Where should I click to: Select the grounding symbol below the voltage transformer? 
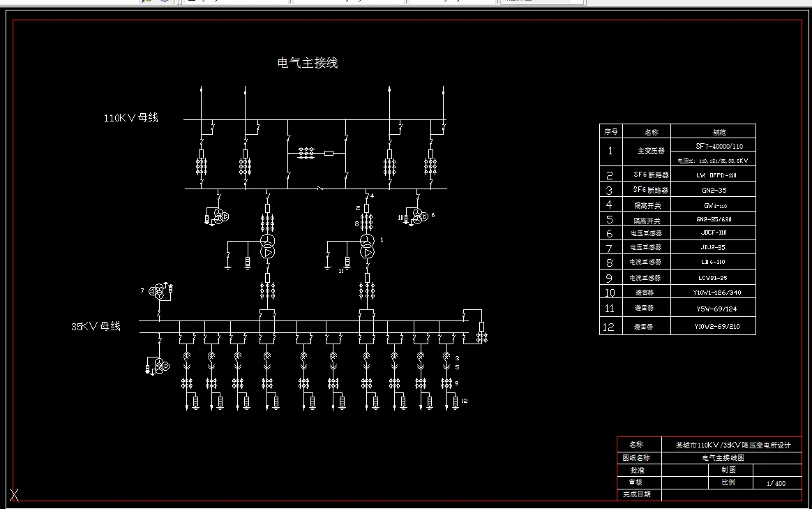pos(327,269)
